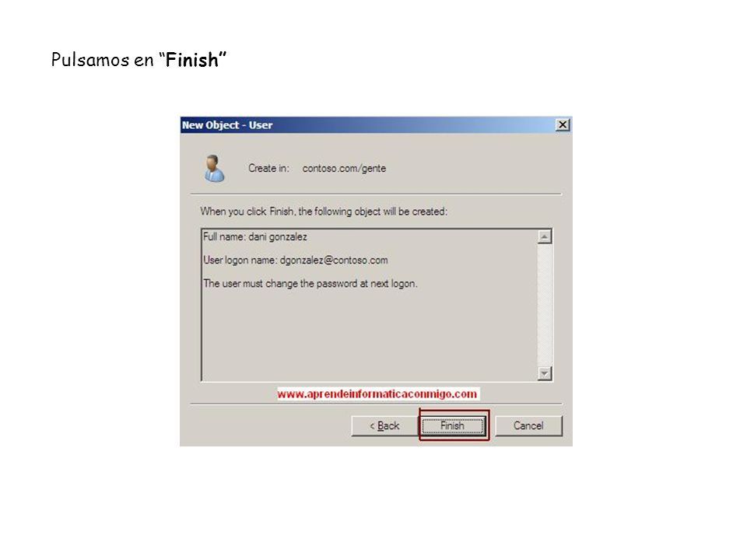
Task: Select the User logon name line
Action: pyautogui.click(x=296, y=260)
